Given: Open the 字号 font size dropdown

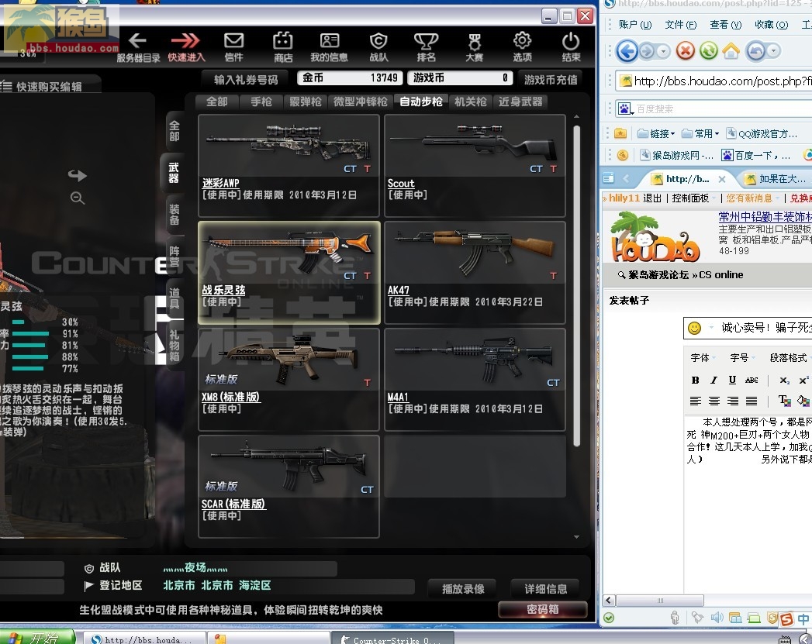Looking at the screenshot, I should pos(743,357).
